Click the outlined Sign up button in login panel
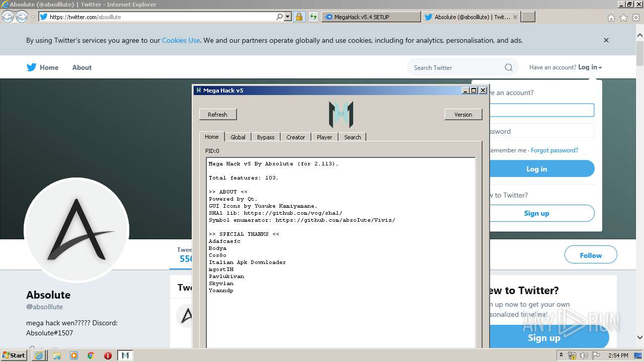Screen dimensions: 644x362 click(x=542, y=213)
